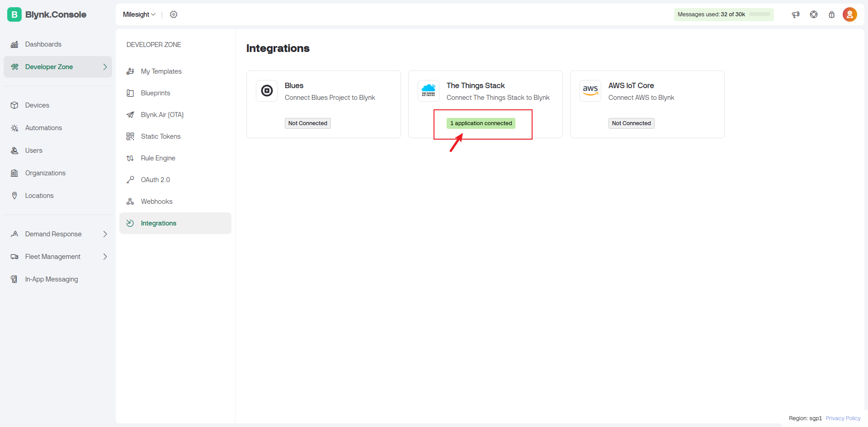Select Integrations in Developer Zone menu
Screen dimensions: 868x427
[175, 223]
